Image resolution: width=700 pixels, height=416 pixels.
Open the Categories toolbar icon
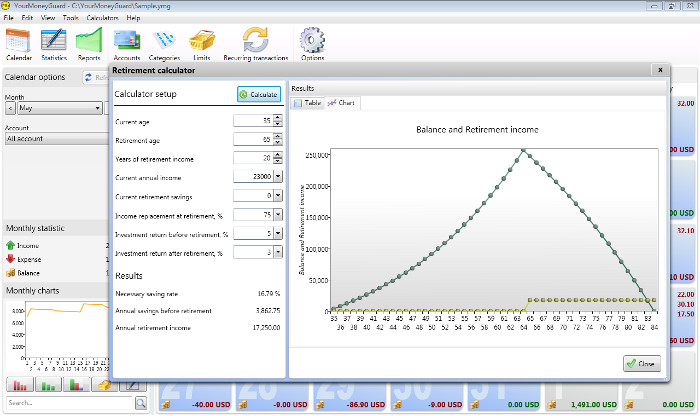[166, 44]
